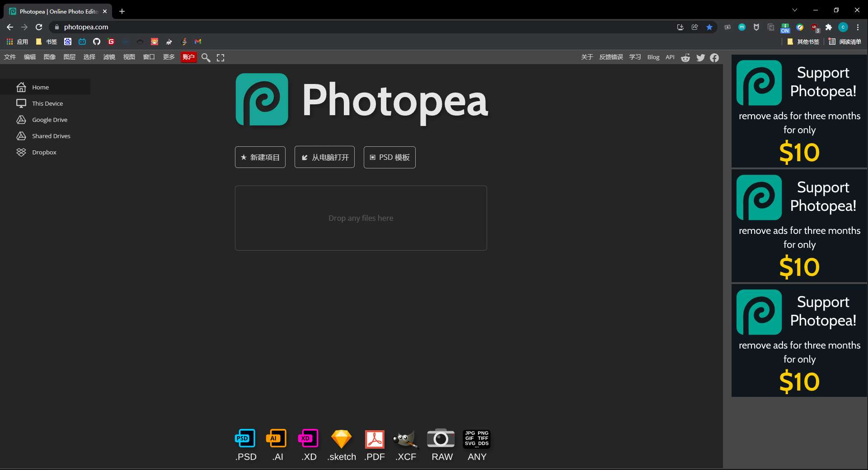Open the .PDF format icon

click(x=374, y=438)
